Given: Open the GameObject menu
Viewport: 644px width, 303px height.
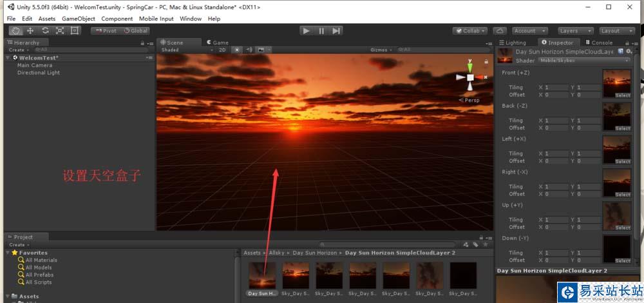Looking at the screenshot, I should tap(79, 19).
